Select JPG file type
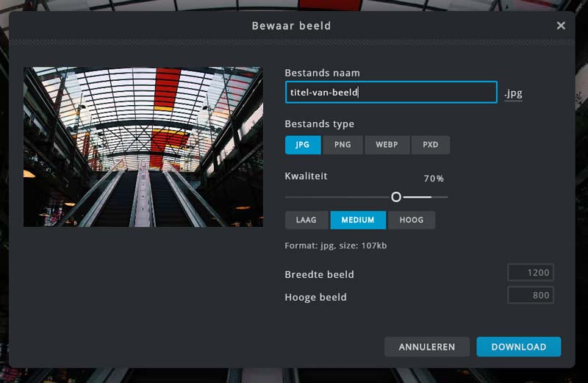 [303, 145]
